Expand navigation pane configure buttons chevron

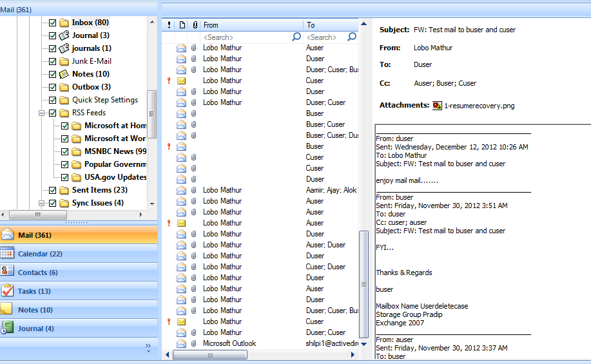148,348
